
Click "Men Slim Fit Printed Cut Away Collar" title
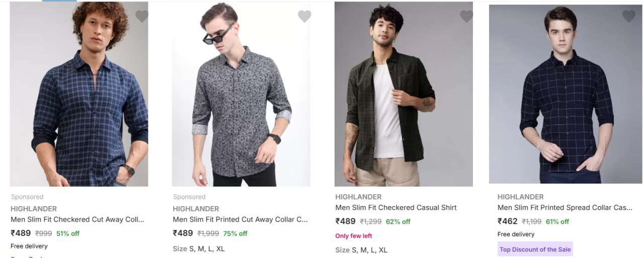click(x=240, y=220)
